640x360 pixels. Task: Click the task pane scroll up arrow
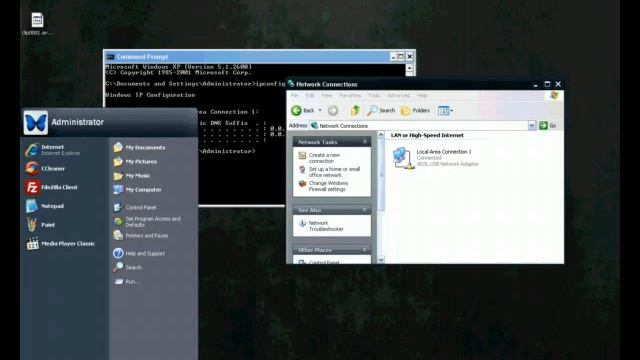click(381, 135)
